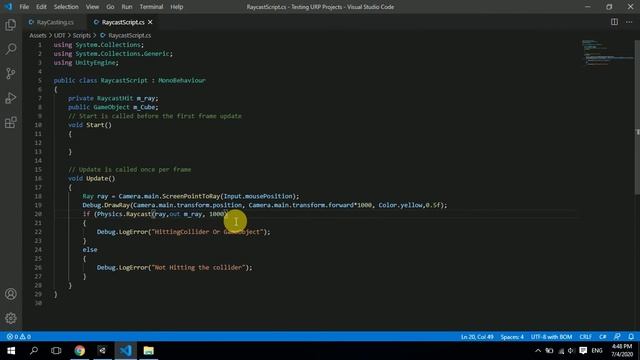The width and height of the screenshot is (640, 360).
Task: Click the ENG input language indicator
Action: pos(597,351)
